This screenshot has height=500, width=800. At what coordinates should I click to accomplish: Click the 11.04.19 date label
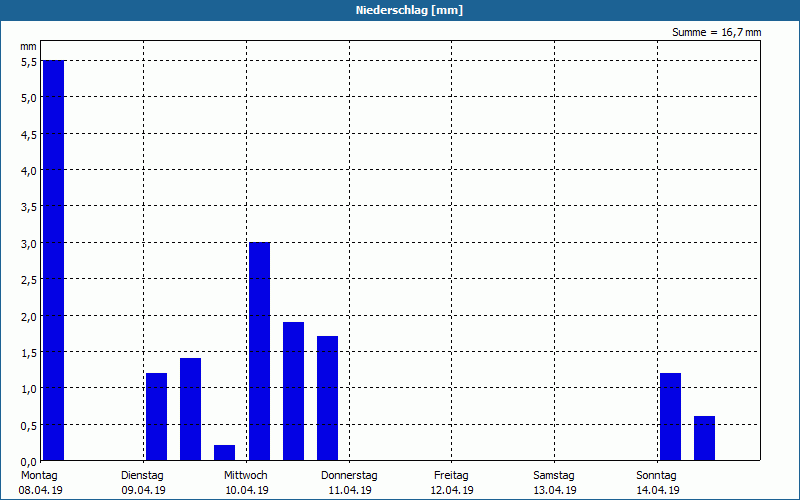pos(350,490)
